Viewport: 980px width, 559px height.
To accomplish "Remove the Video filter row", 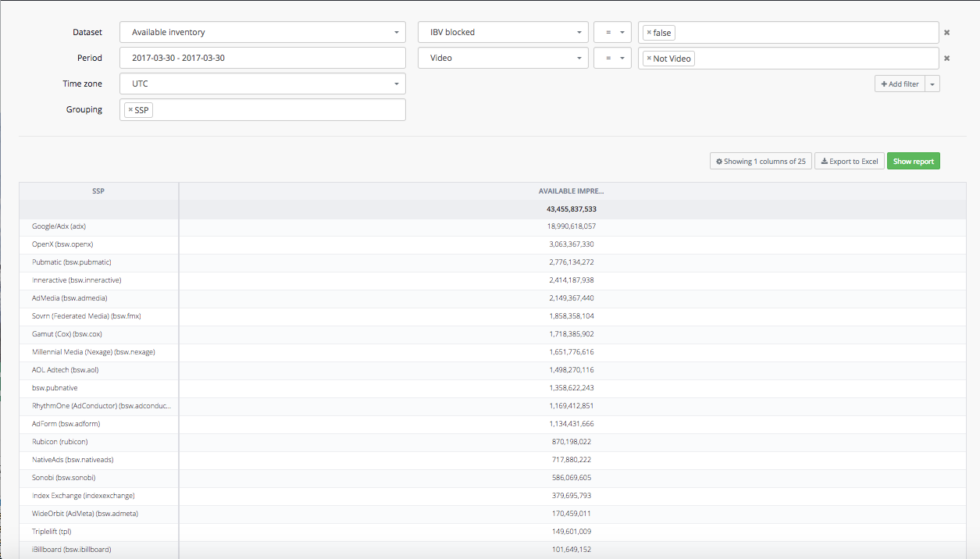I will coord(946,59).
